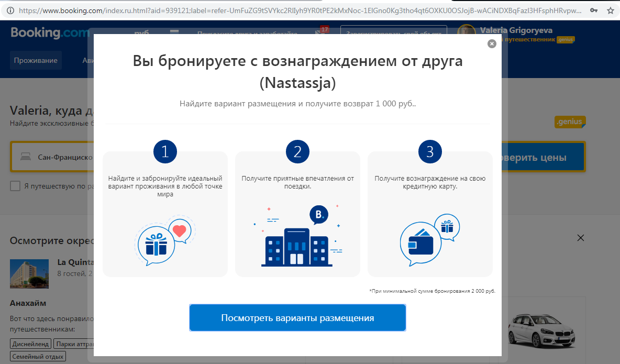
Task: Open Valeria Grigoryeva profile avatar
Action: tap(466, 31)
